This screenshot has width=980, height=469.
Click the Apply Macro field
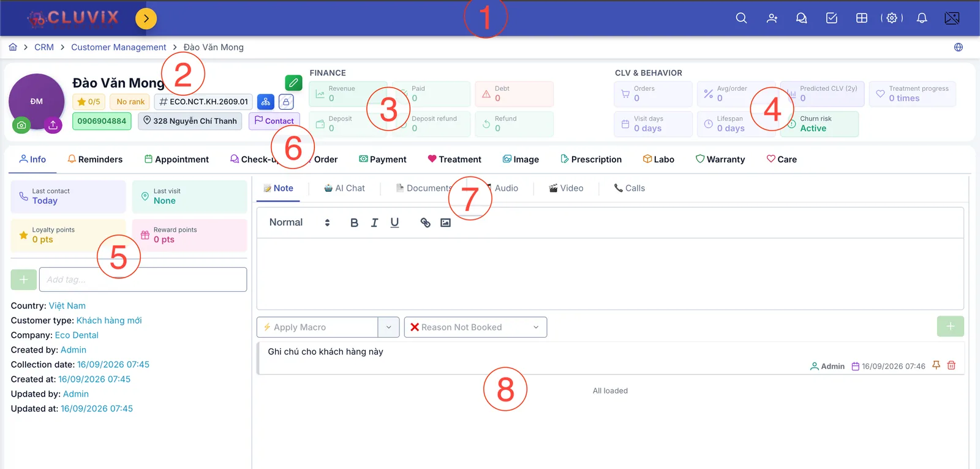(317, 327)
